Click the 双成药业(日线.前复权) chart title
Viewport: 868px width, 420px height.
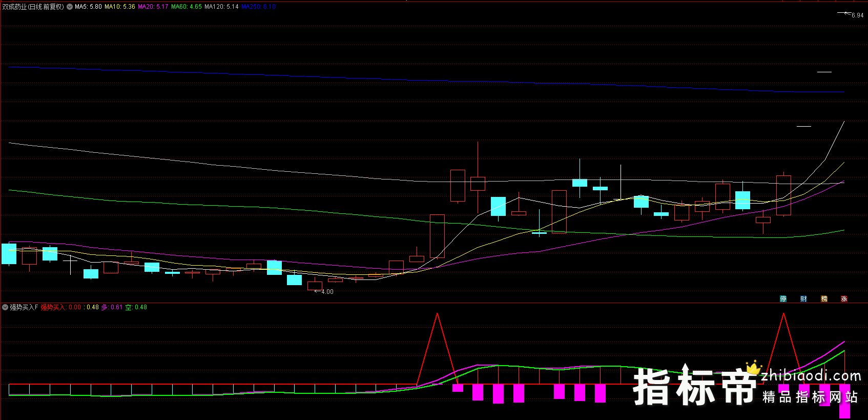33,7
